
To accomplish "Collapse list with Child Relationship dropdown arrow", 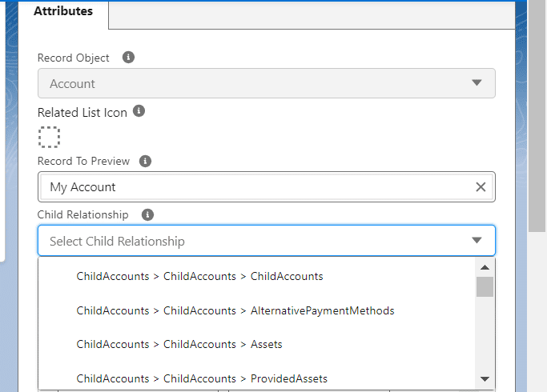I will click(x=477, y=241).
